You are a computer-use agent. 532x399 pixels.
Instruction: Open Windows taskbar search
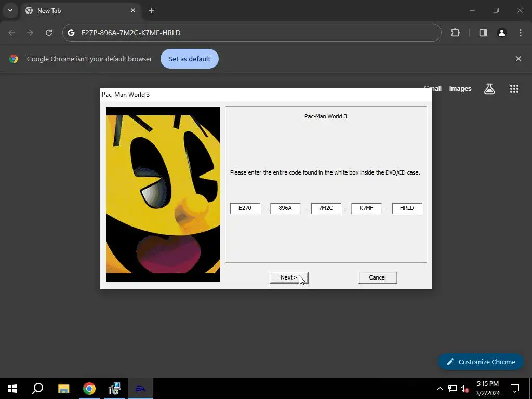click(x=37, y=389)
